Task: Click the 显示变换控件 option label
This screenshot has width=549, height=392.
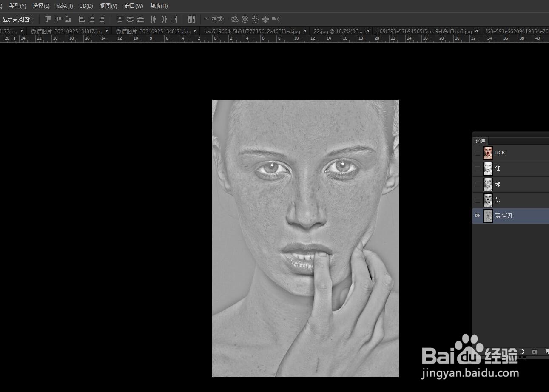Action: 18,19
